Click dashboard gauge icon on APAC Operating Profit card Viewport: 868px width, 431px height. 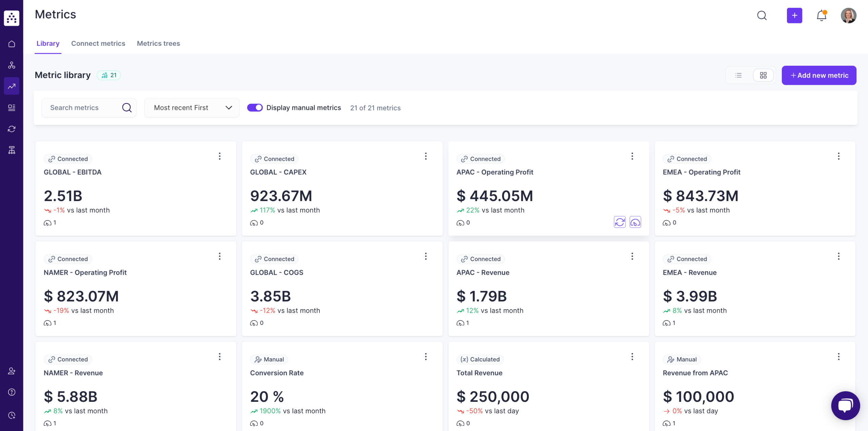635,222
